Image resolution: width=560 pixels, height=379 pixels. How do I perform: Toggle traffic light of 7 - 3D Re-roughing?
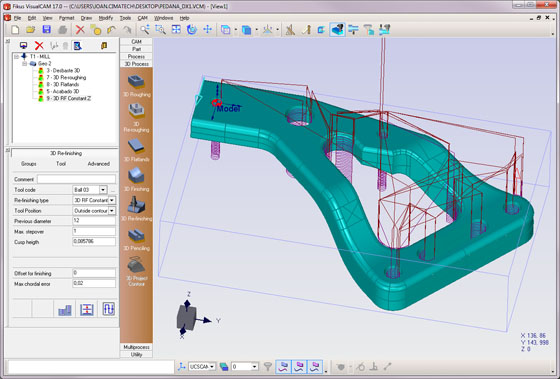coord(41,78)
